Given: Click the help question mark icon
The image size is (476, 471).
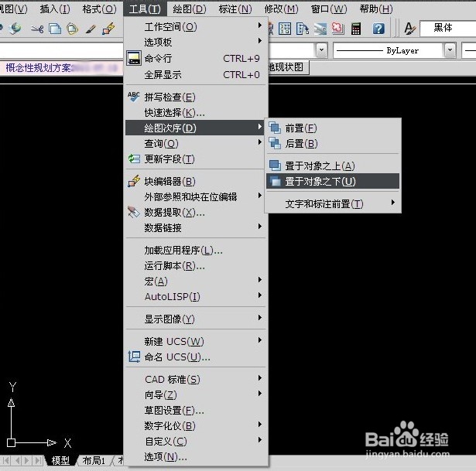Looking at the screenshot, I should pyautogui.click(x=378, y=29).
